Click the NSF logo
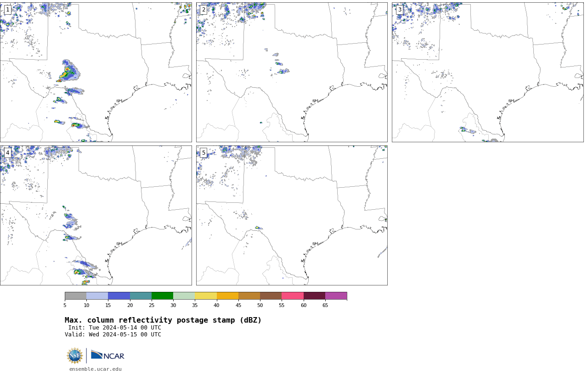This screenshot has height=374, width=588. click(x=75, y=356)
